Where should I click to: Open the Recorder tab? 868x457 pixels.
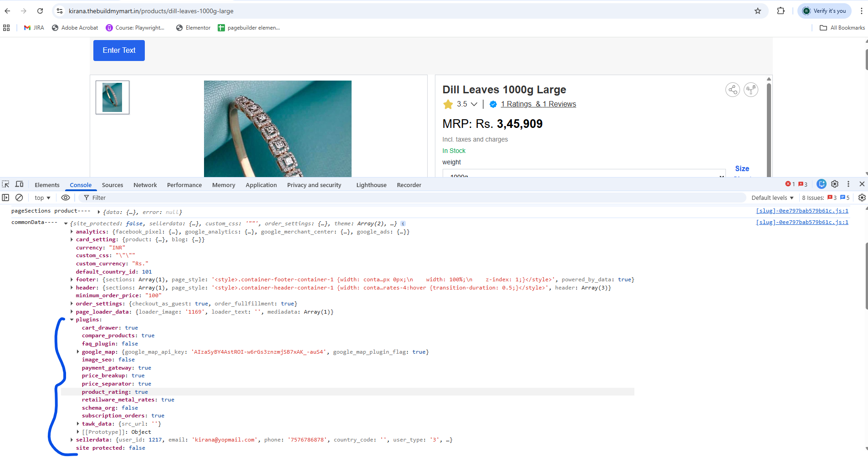coord(409,185)
